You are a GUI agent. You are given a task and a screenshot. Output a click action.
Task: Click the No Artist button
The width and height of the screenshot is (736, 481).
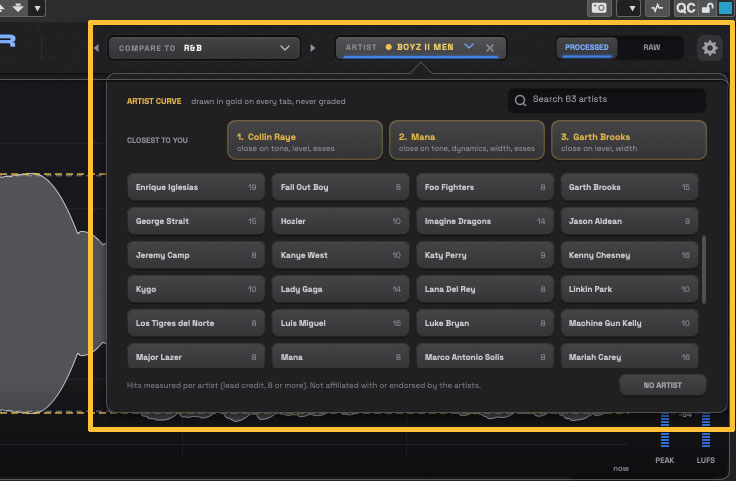pyautogui.click(x=662, y=385)
